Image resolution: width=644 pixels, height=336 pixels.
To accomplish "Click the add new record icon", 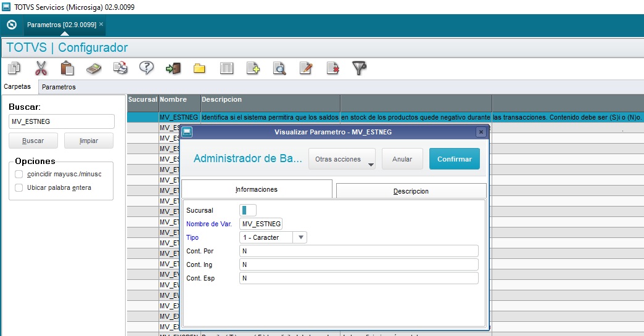I will coord(253,68).
